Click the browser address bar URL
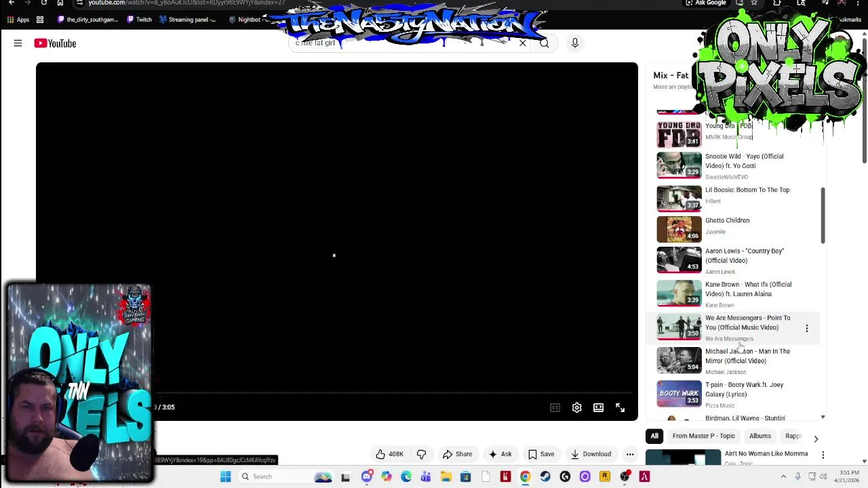The height and width of the screenshot is (488, 868). [186, 3]
